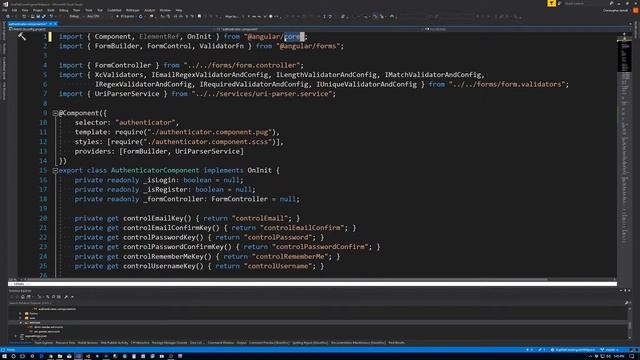The height and width of the screenshot is (360, 640).
Task: Switch to the Spelling Report tab
Action: (x=310, y=343)
